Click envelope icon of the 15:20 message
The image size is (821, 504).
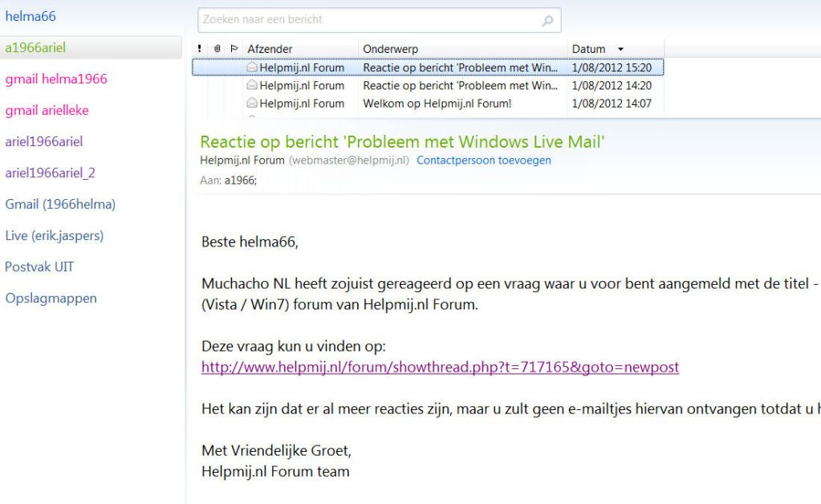click(x=252, y=67)
